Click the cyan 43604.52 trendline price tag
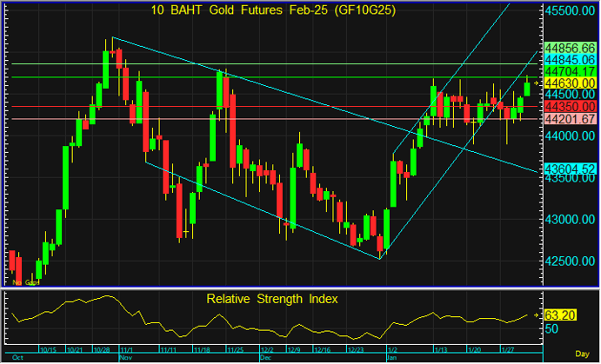 pos(570,168)
